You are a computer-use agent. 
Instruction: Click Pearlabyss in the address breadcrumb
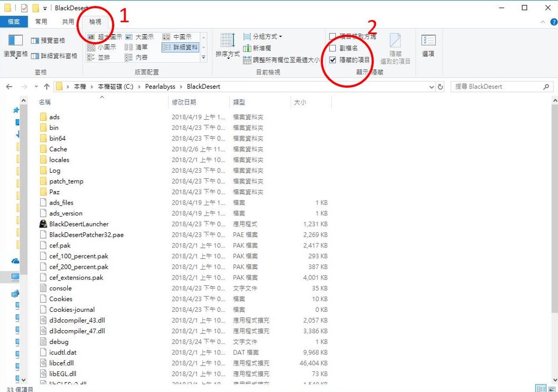[x=160, y=87]
